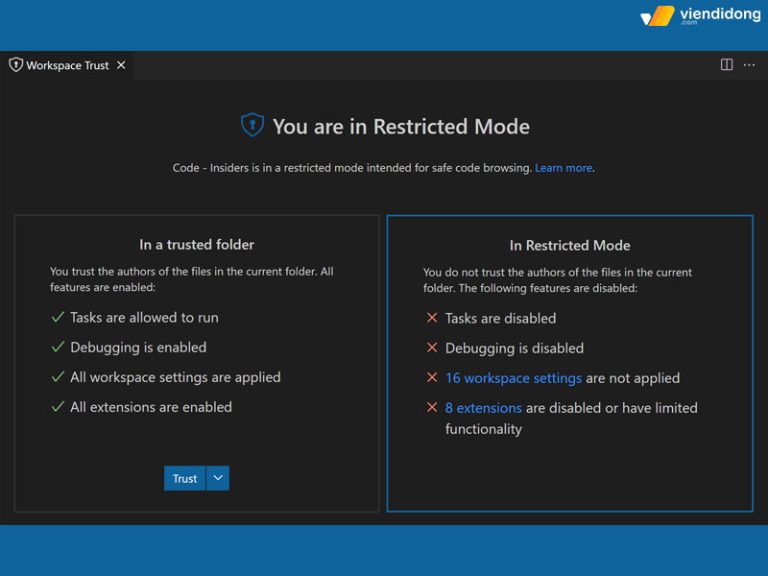Click the checkmark next to Debugging is enabled

pyautogui.click(x=57, y=348)
